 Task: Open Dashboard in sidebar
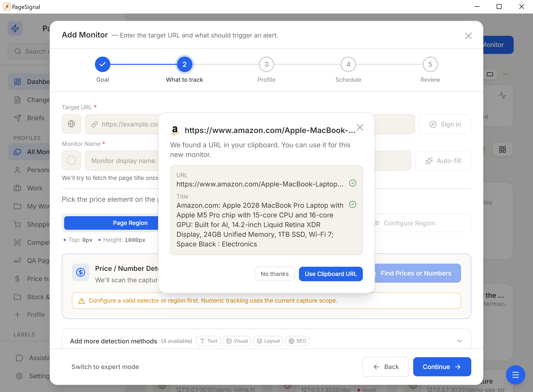click(x=29, y=81)
